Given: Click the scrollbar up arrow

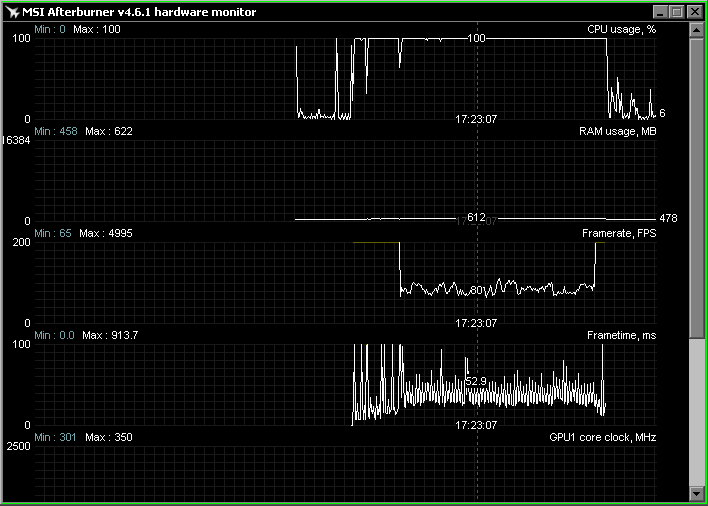Looking at the screenshot, I should (x=696, y=30).
